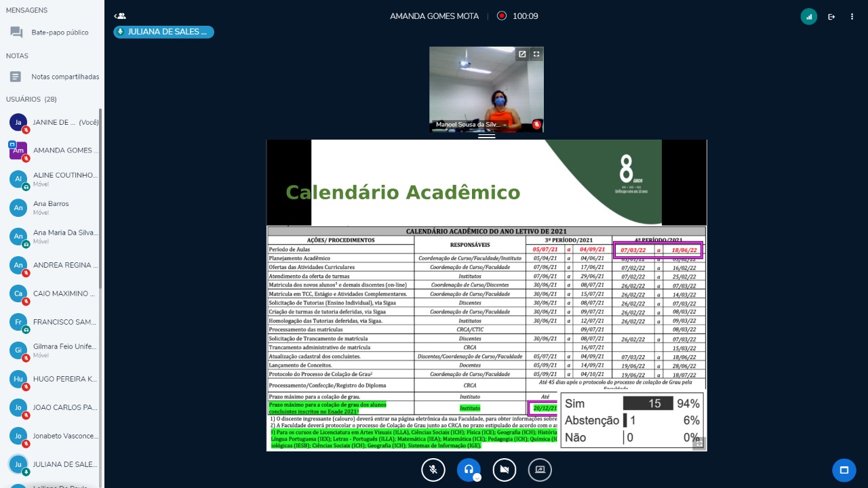This screenshot has width=868, height=488.
Task: Click Hugo's Hu avatar
Action: [x=18, y=379]
